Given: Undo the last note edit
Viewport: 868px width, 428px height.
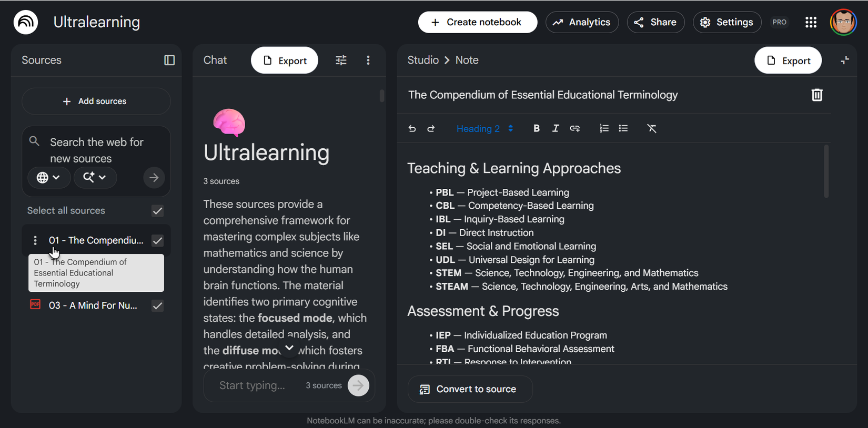Looking at the screenshot, I should pyautogui.click(x=412, y=129).
